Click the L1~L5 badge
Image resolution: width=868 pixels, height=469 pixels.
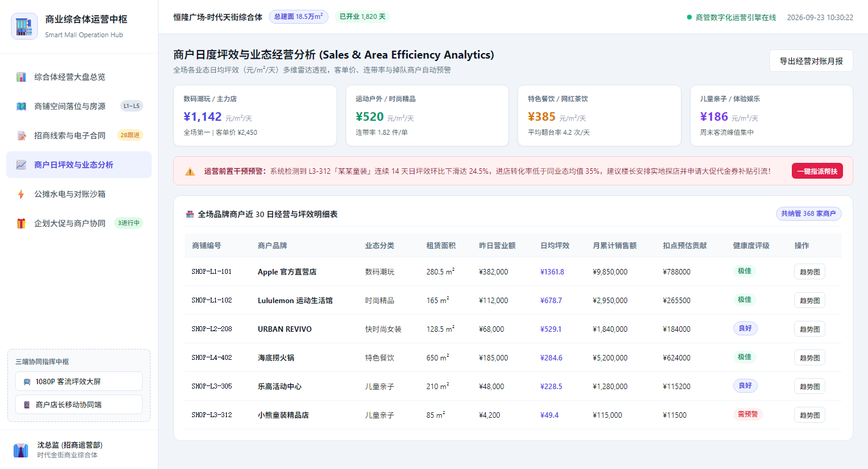(132, 106)
